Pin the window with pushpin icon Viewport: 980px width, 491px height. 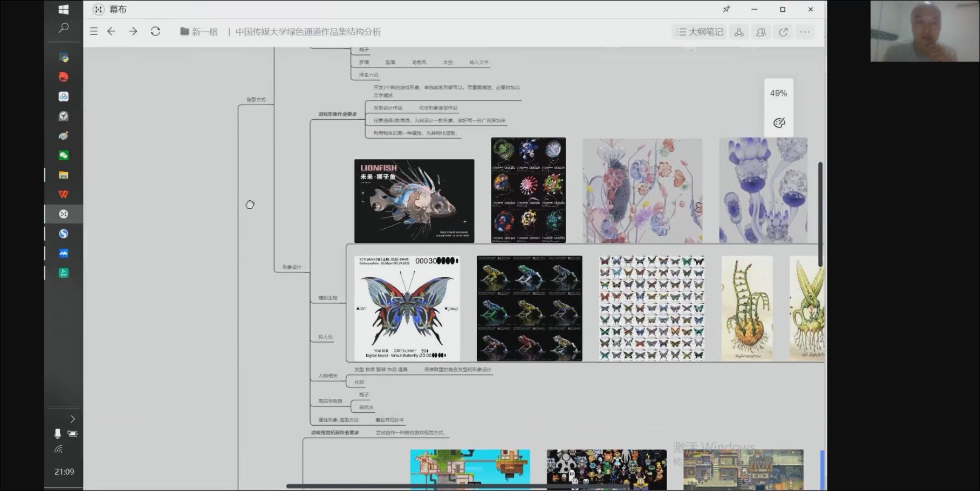click(x=727, y=9)
